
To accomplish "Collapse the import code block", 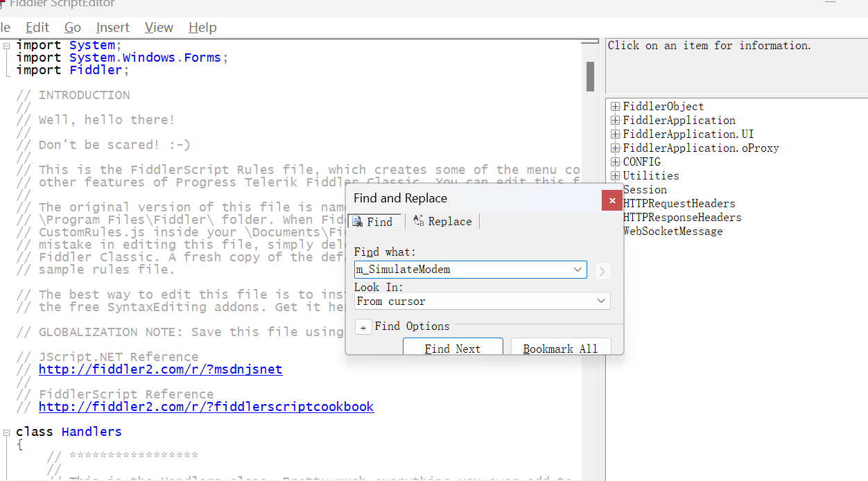I will tap(6, 46).
